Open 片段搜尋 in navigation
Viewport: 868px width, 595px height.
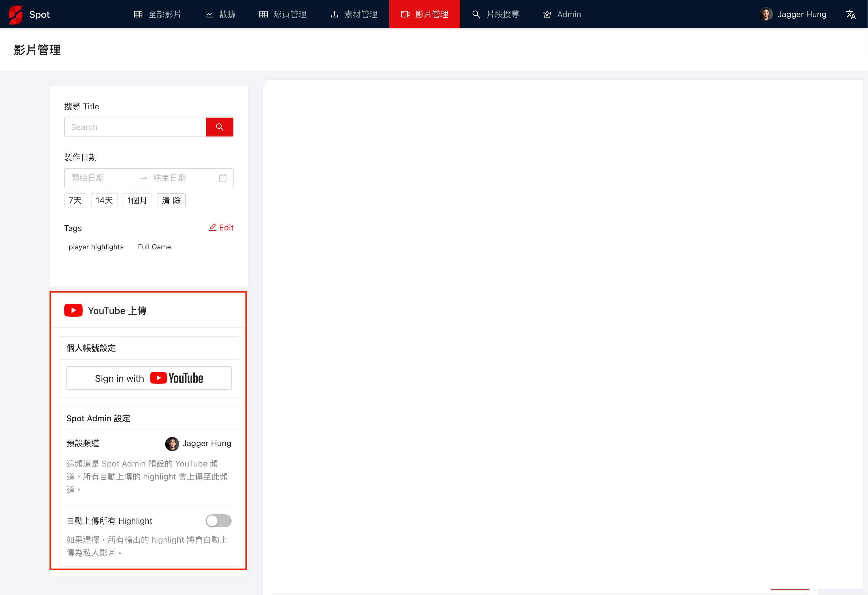click(496, 14)
